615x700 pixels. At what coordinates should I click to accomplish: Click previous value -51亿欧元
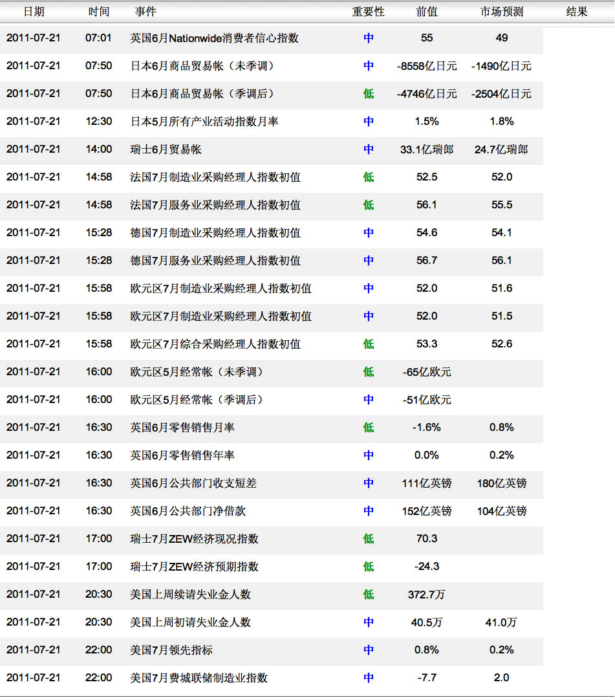[427, 400]
